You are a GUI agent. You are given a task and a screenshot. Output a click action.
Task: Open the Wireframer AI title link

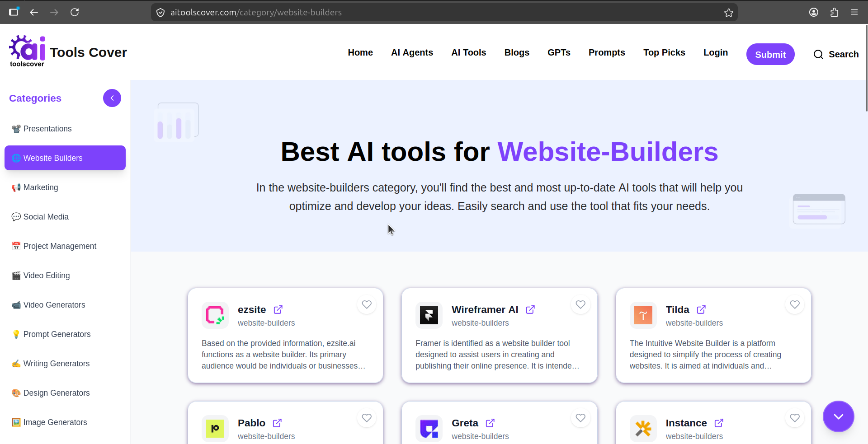point(485,309)
